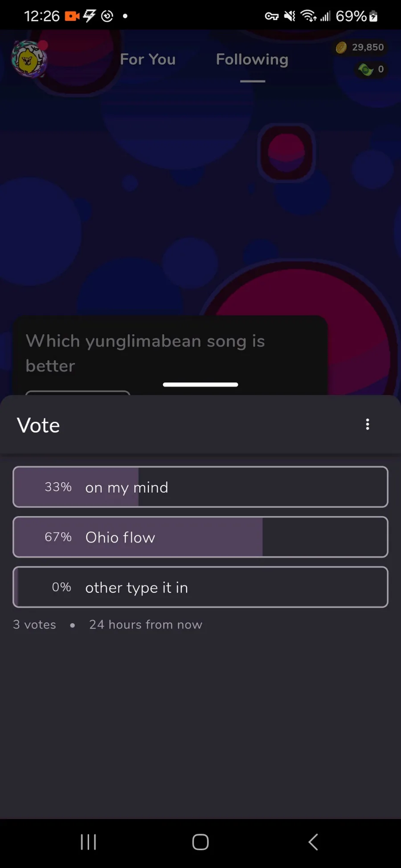Tap the battery status icon
The width and height of the screenshot is (401, 868).
[373, 16]
